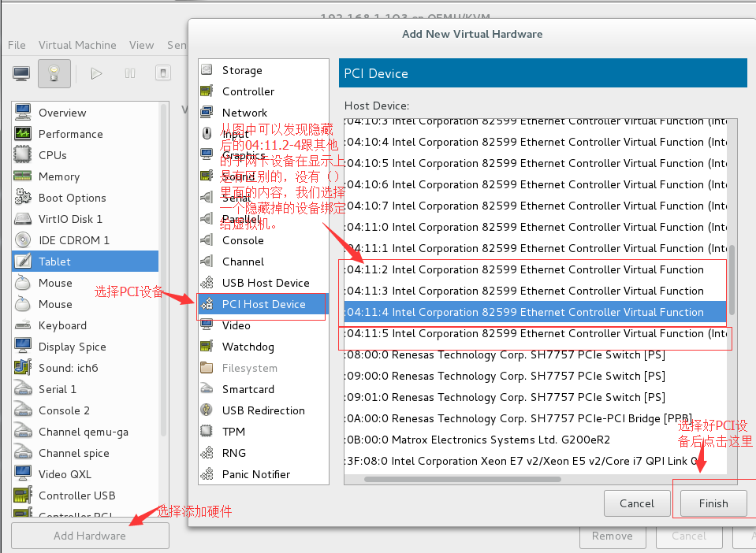Open the Virtual Machine menu
Image resolution: width=756 pixels, height=553 pixels.
[x=77, y=45]
